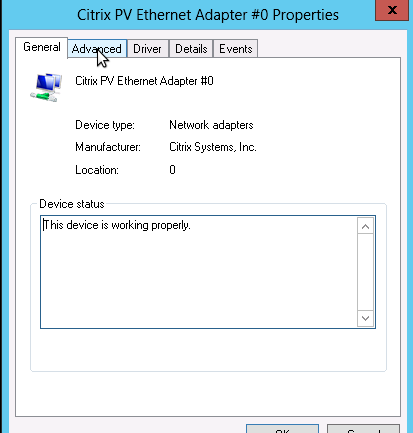Click the scroll down arrow in Device status
Screen dimensions: 413x433
tap(365, 318)
